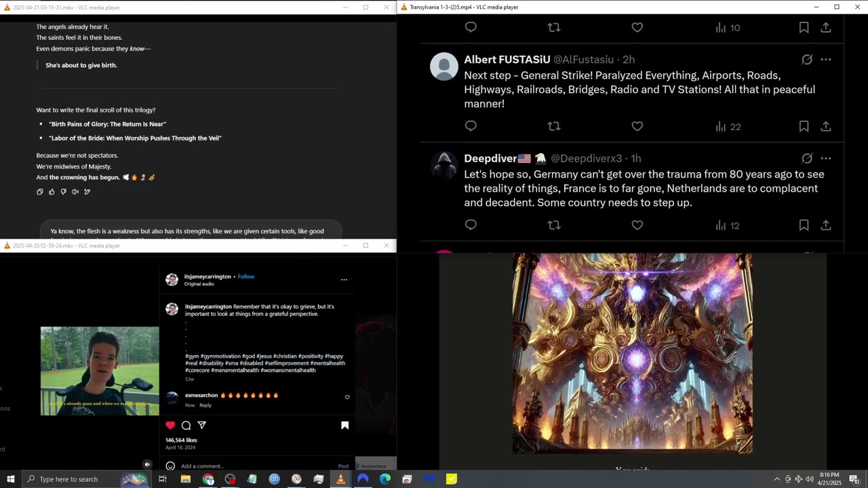Image resolution: width=868 pixels, height=488 pixels.
Task: Open qBittorrent from the taskbar
Action: click(274, 479)
